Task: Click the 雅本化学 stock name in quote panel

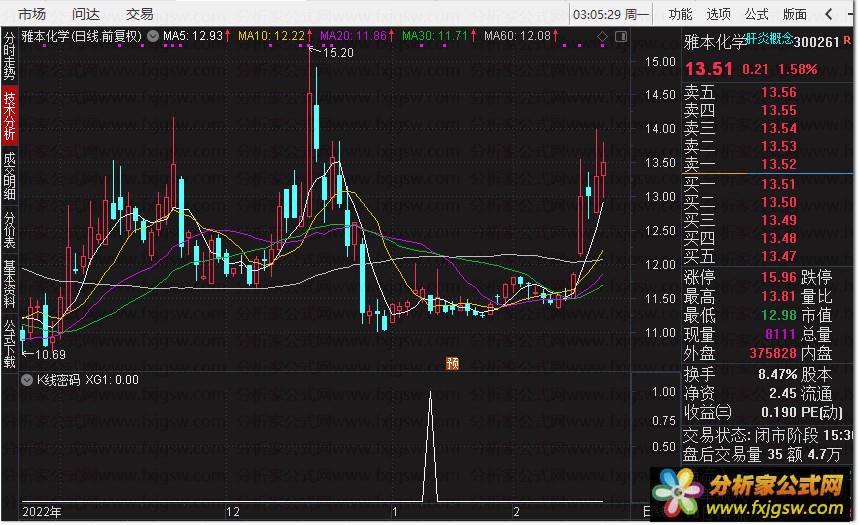Action: click(715, 41)
